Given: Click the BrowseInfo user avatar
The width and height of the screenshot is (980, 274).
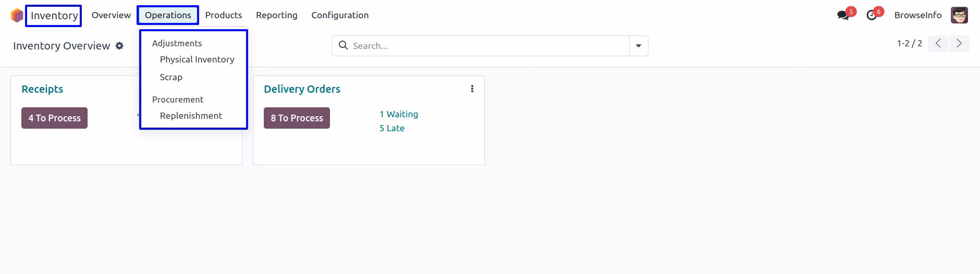Looking at the screenshot, I should click(x=959, y=15).
